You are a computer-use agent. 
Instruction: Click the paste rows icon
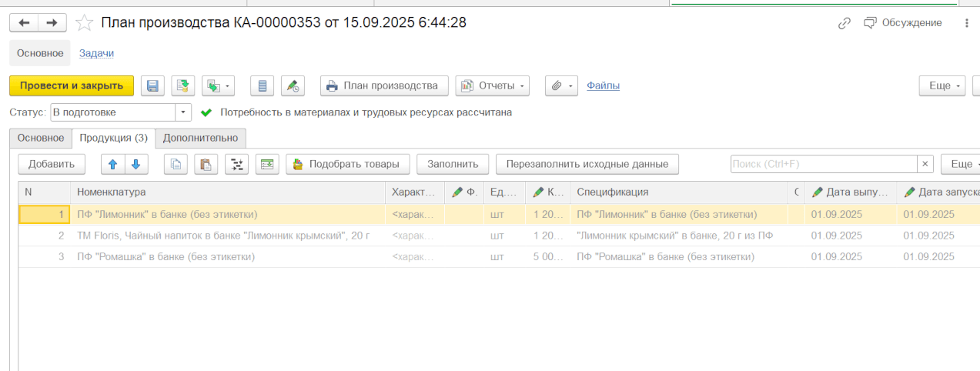pyautogui.click(x=206, y=164)
